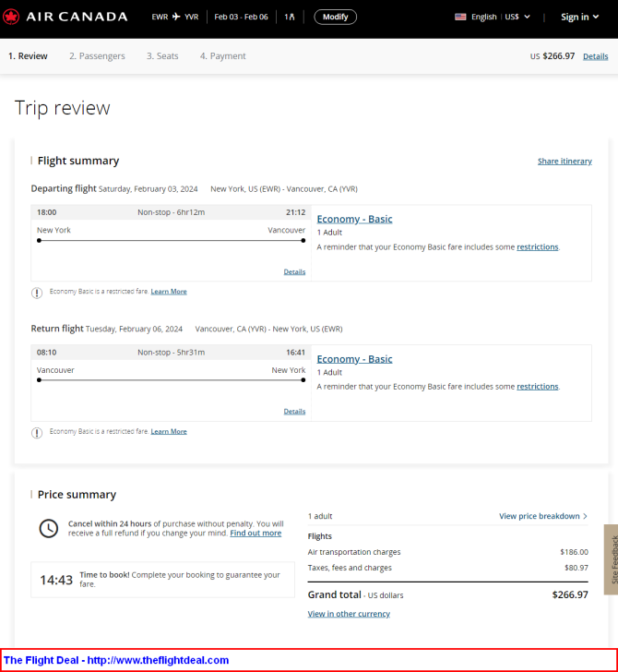Open the Site Feedback side tab
Image resolution: width=618 pixels, height=672 pixels.
[612, 559]
